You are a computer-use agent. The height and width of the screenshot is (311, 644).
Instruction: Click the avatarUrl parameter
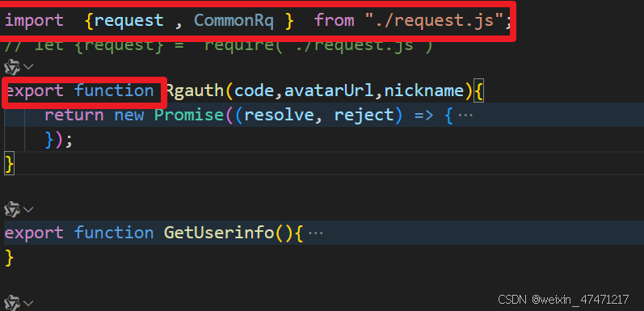(x=329, y=90)
